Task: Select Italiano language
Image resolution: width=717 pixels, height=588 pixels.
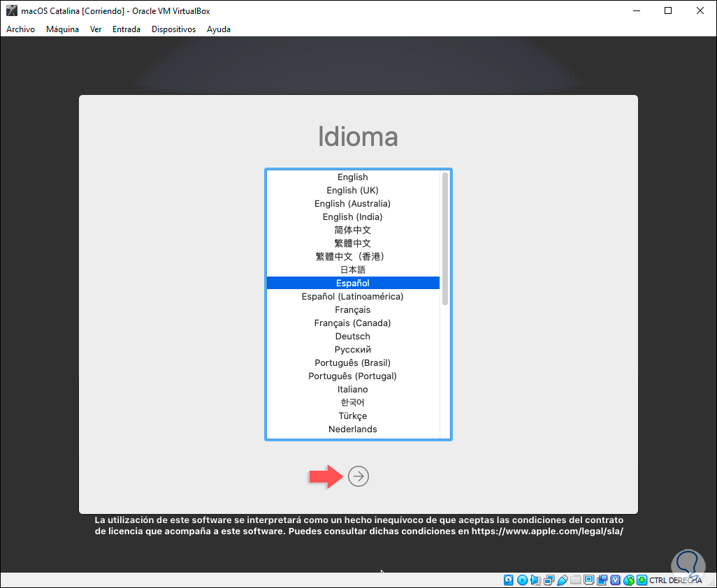Action: coord(352,389)
